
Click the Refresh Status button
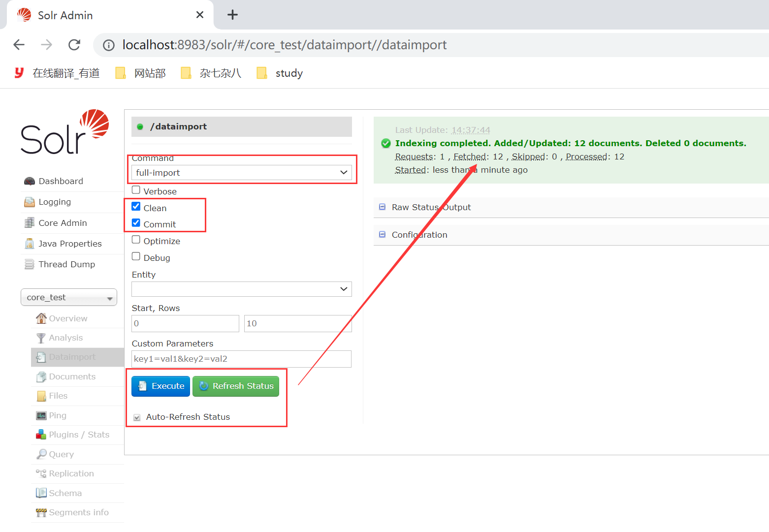(x=236, y=386)
